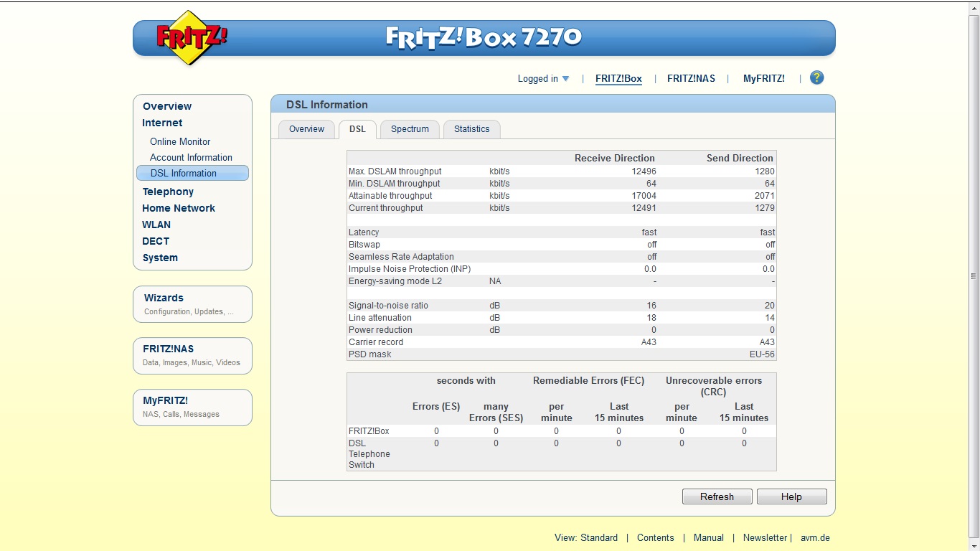Open Online Monitor submenu item
980x551 pixels.
(180, 141)
